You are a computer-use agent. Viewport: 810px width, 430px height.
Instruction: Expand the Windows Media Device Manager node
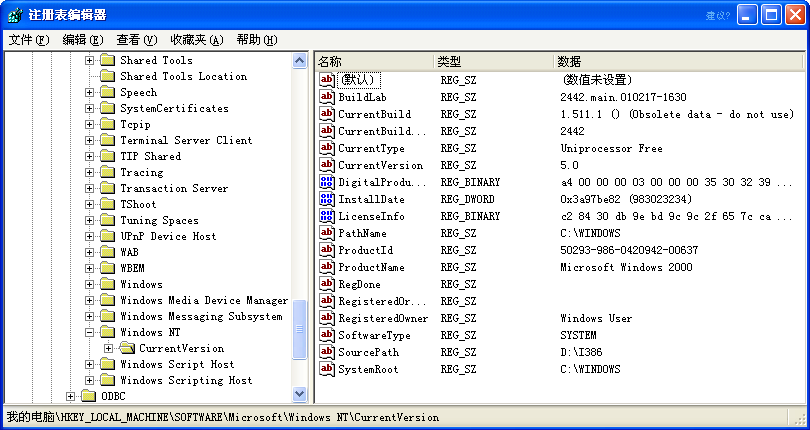(89, 301)
